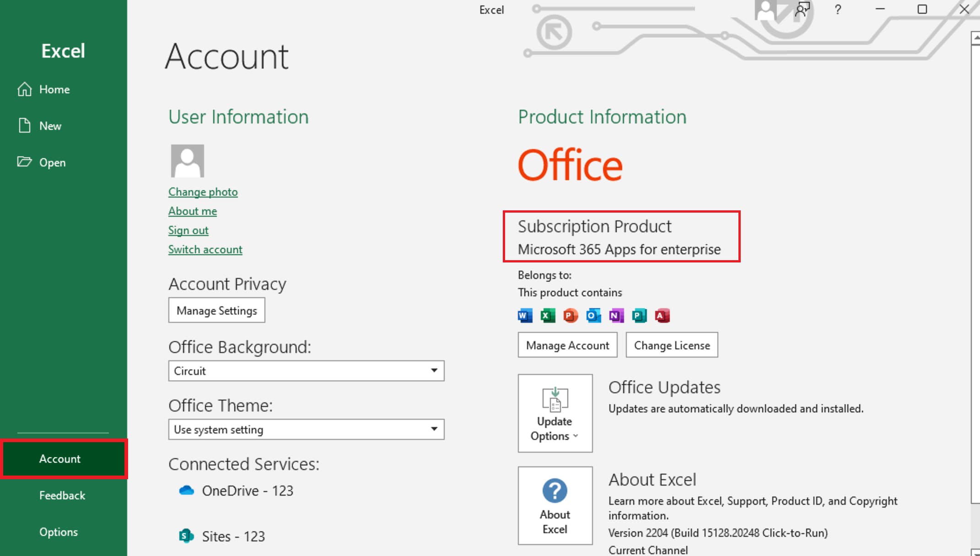Image resolution: width=980 pixels, height=556 pixels.
Task: Click the Change photo link
Action: (x=203, y=192)
